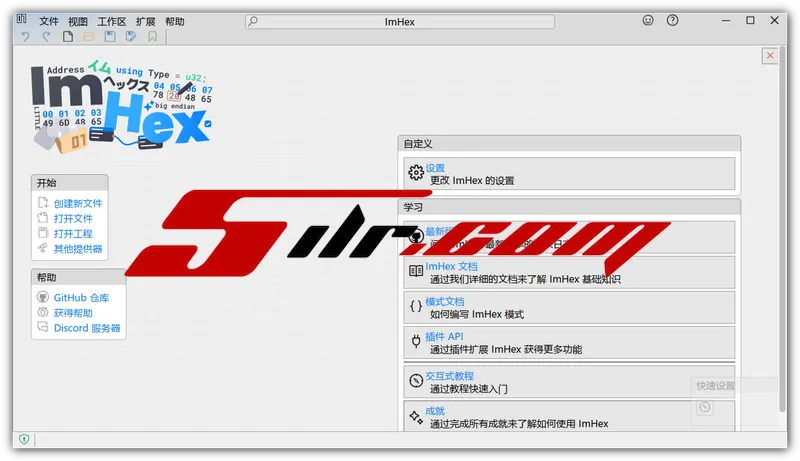Click the shield icon in status bar
The height and width of the screenshot is (461, 800).
coord(24,439)
